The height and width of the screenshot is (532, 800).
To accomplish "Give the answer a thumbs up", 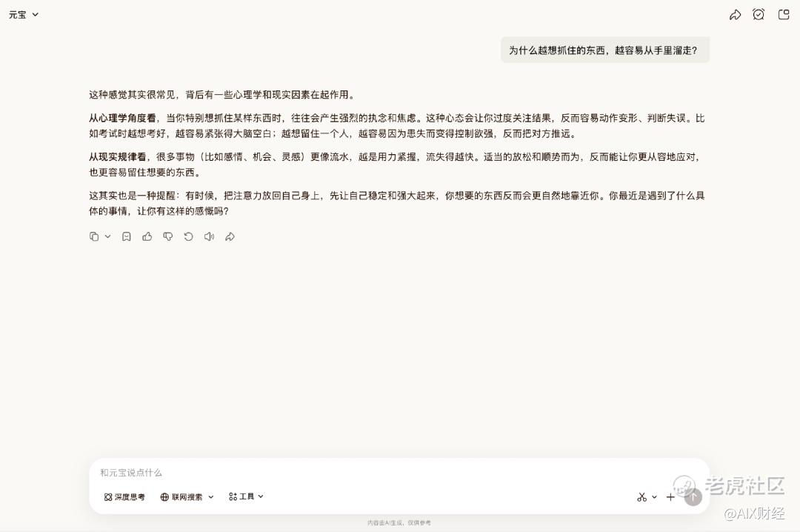I will pyautogui.click(x=147, y=236).
